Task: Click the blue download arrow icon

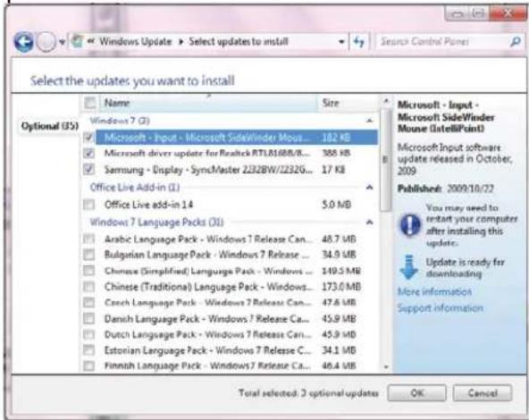Action: tap(409, 267)
